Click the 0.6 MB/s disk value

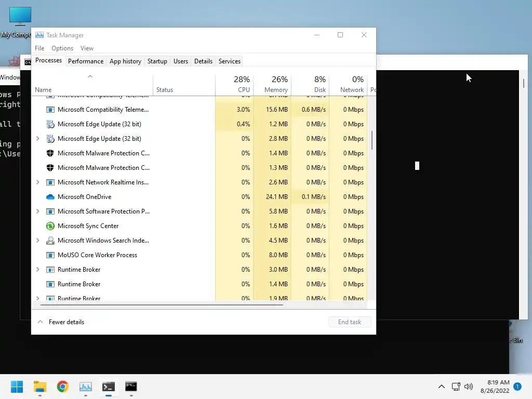(313, 110)
